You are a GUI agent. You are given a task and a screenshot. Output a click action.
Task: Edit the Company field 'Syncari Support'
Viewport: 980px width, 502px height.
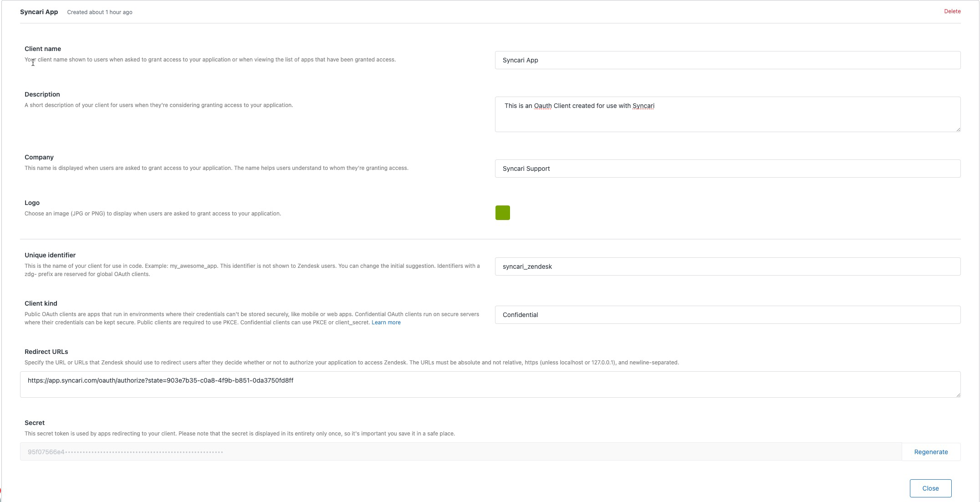(728, 169)
